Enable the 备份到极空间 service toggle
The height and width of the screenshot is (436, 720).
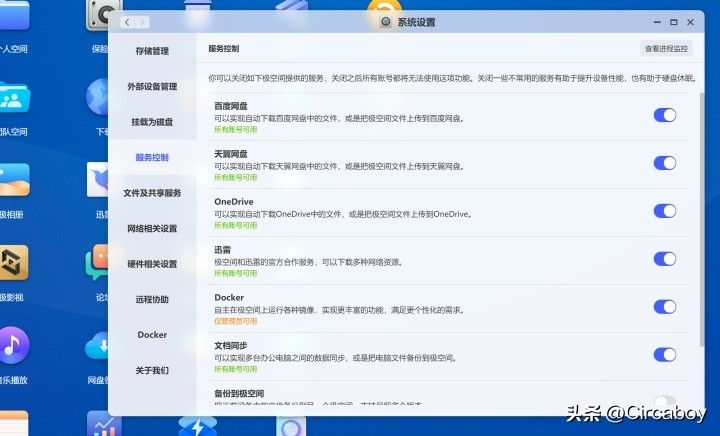tap(665, 400)
